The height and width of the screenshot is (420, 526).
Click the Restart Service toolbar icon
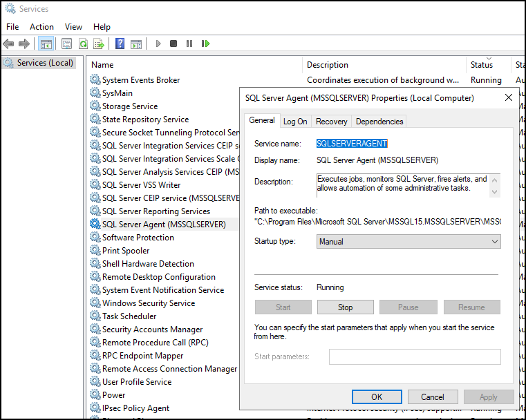coord(205,44)
